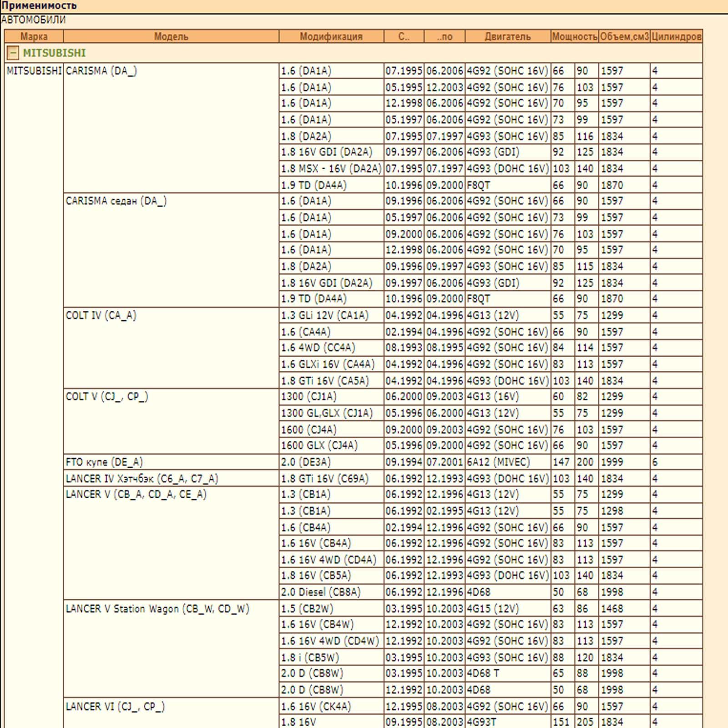Select the COLT V (CJ_, CP_) model cell
The image size is (728, 728).
tap(171, 421)
